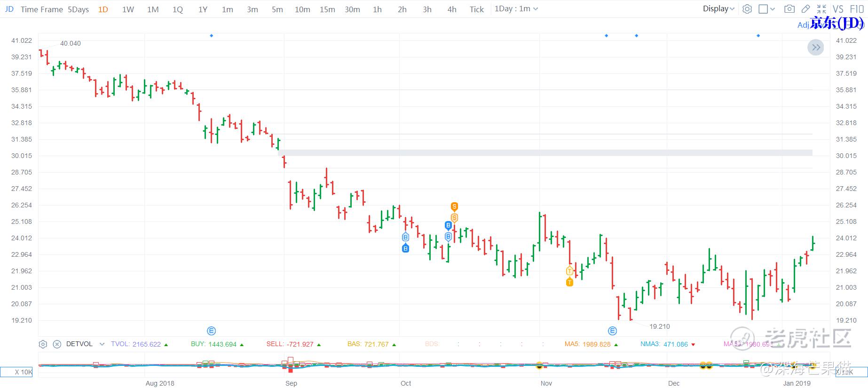Choose the 10m interval
868x388 pixels.
point(302,9)
